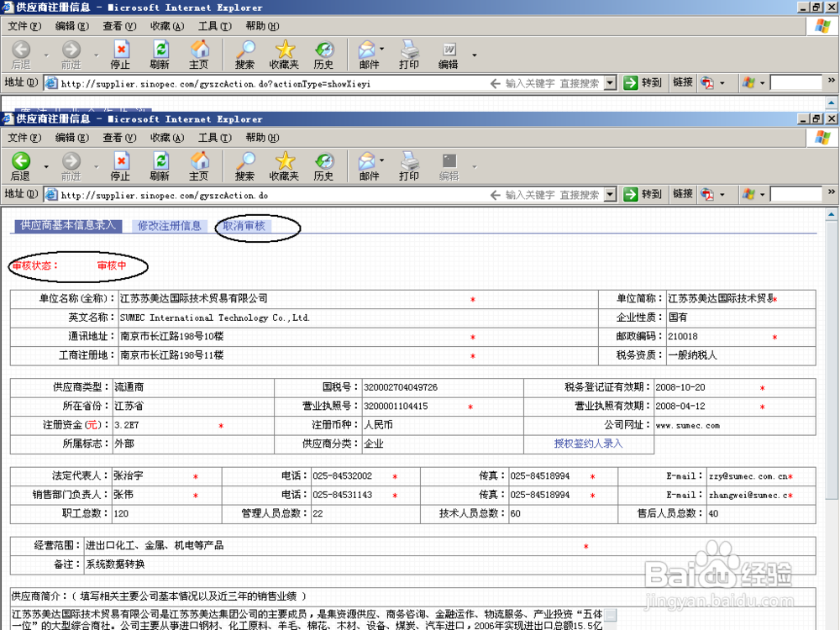
Task: Click Search magnifier in front window toolbar
Action: pyautogui.click(x=245, y=160)
